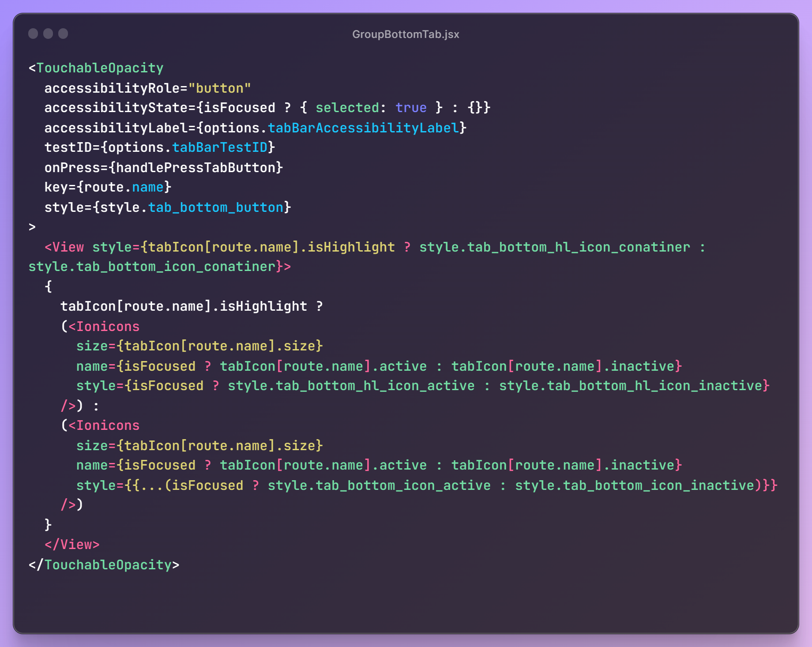Click the third gray window dot
Viewport: 812px width, 647px height.
[x=63, y=34]
